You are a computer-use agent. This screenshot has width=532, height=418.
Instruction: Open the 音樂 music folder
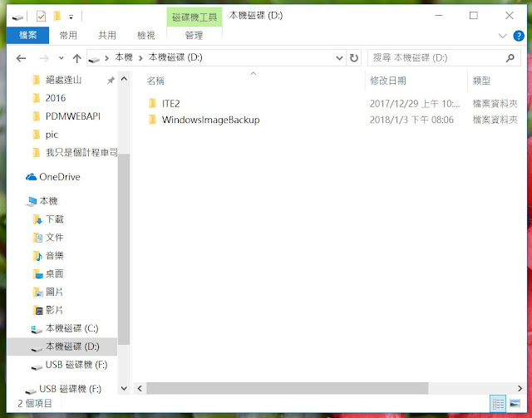pyautogui.click(x=54, y=256)
